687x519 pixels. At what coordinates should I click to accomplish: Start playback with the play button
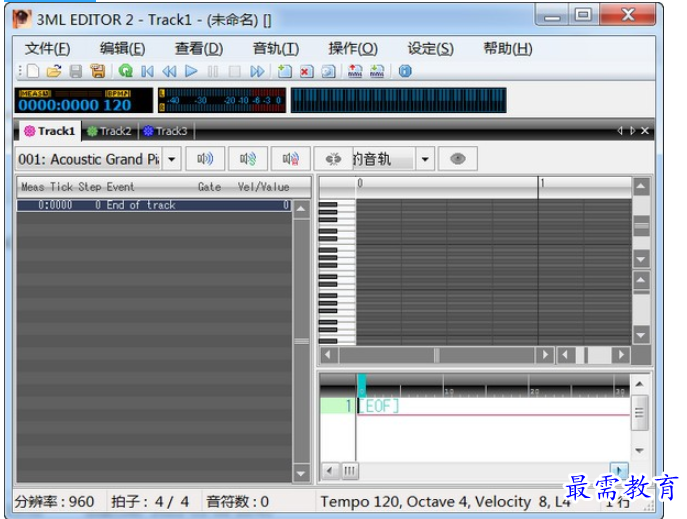tap(191, 71)
